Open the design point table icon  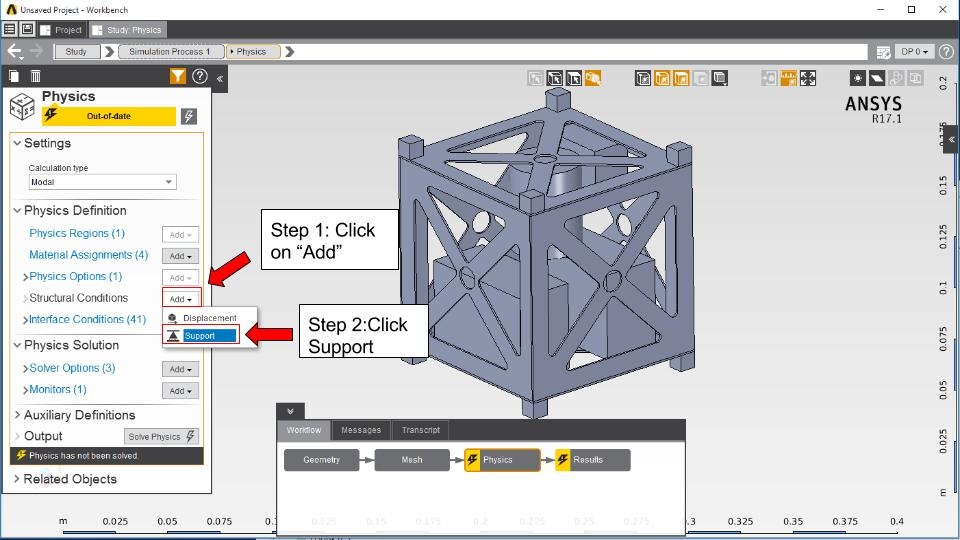(883, 52)
